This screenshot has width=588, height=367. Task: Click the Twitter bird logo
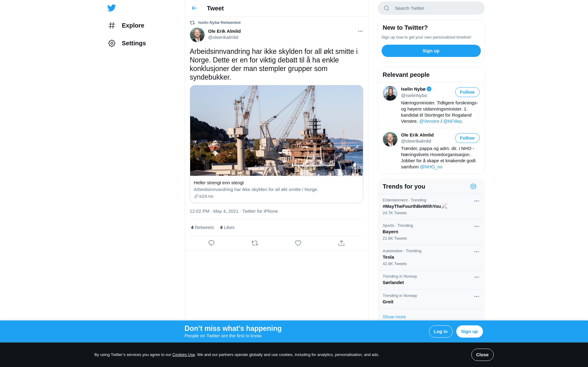coord(111,8)
